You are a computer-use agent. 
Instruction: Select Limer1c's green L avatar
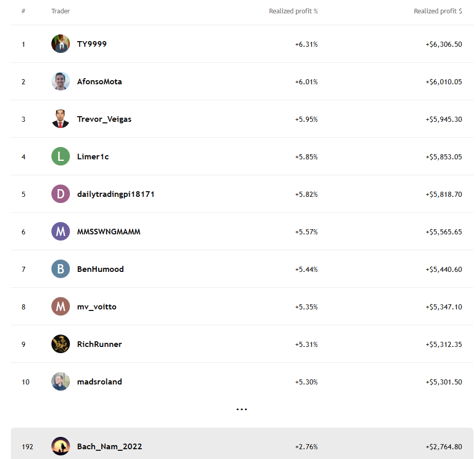[x=61, y=156]
